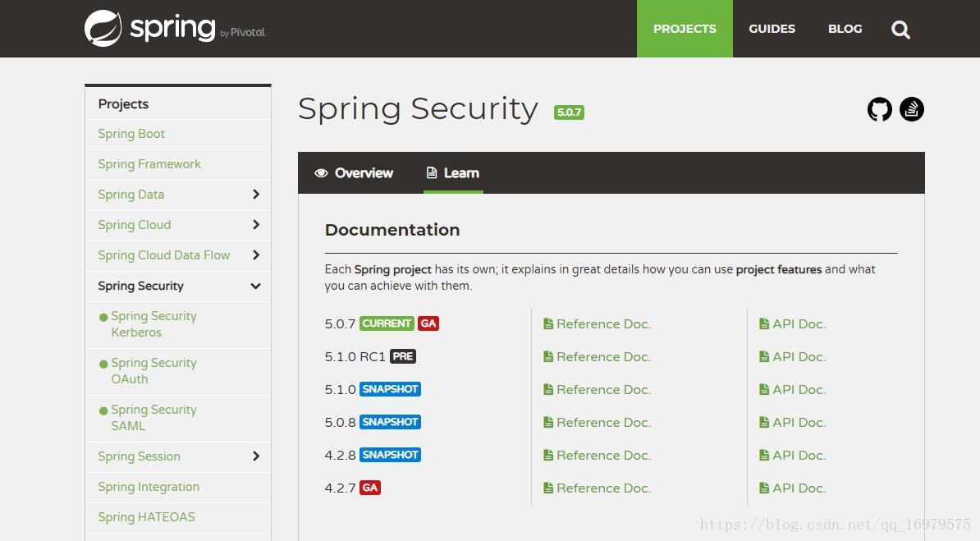Click the GA badge on 5.0.7 row

point(428,323)
